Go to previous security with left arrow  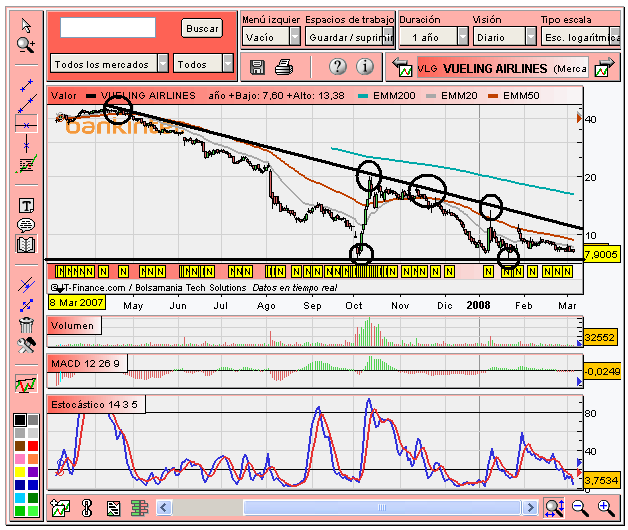pos(402,67)
